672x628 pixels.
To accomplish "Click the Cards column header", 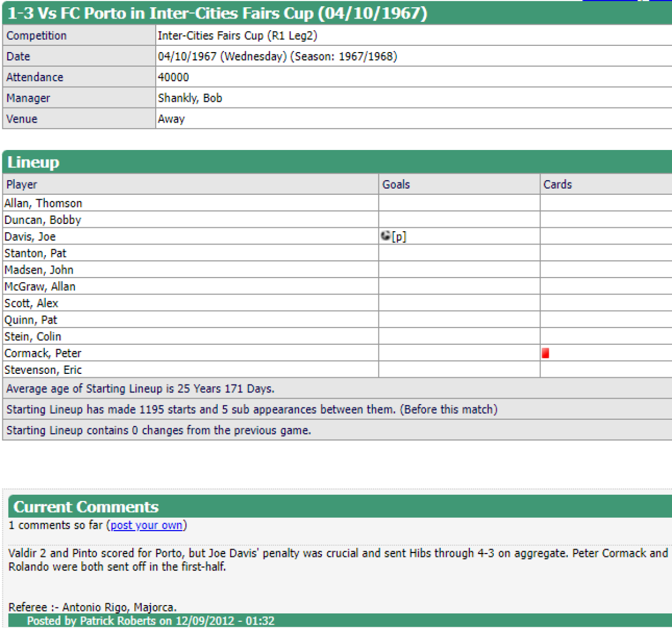I will click(557, 184).
